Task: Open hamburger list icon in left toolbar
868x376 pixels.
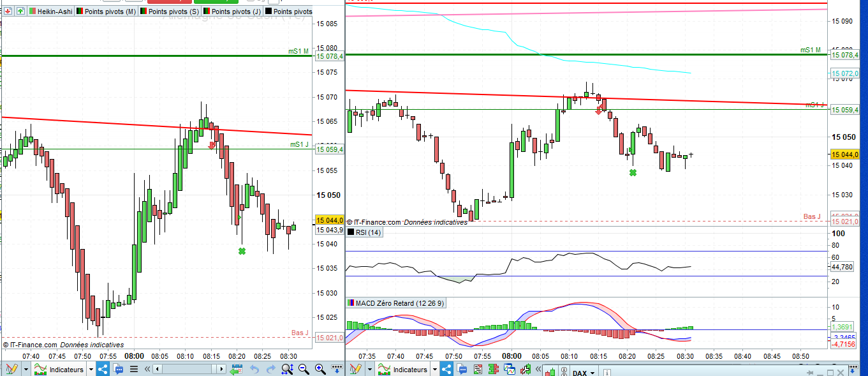Action: [134, 369]
